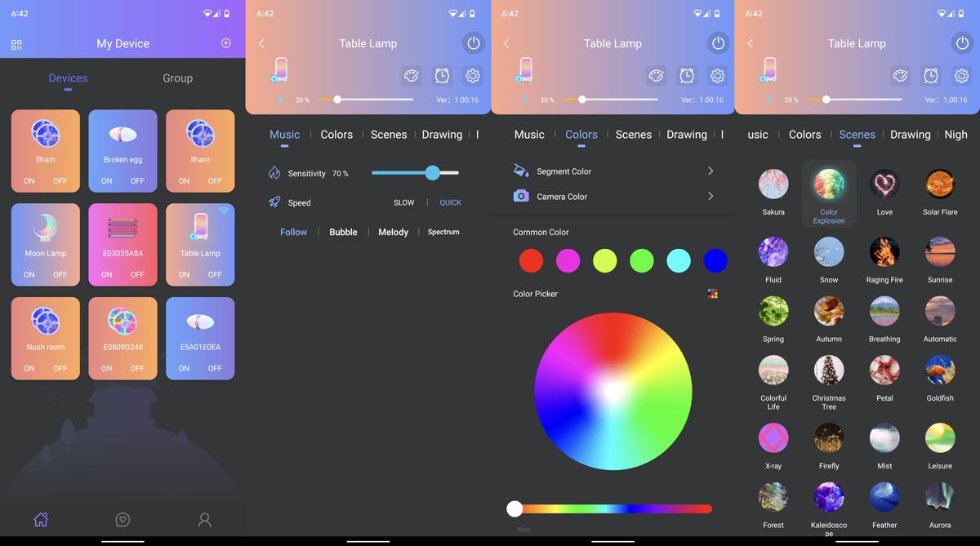Turn OFF the E0809D248 device
This screenshot has width=980, height=546.
coord(137,369)
